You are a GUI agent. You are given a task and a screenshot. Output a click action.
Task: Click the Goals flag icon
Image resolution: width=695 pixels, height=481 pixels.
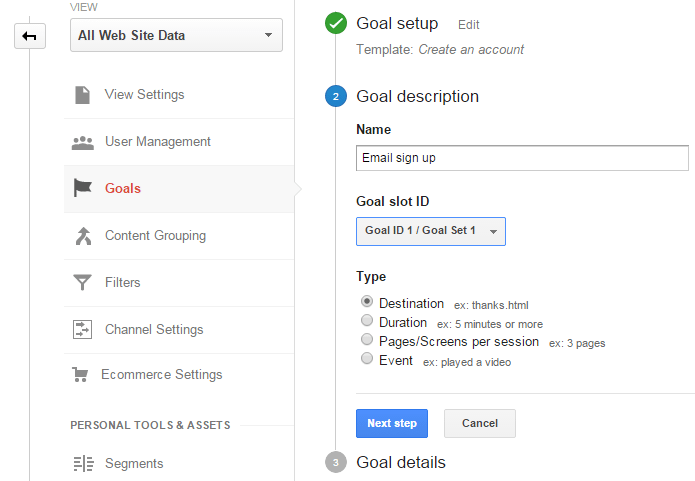[82, 188]
